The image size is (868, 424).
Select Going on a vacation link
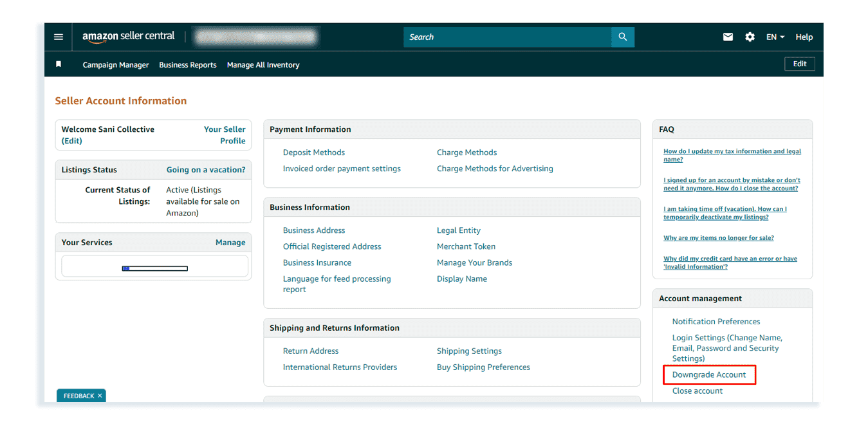pyautogui.click(x=206, y=170)
